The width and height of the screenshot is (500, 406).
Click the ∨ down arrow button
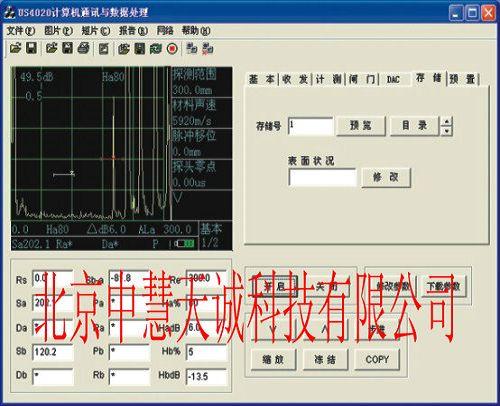[274, 329]
